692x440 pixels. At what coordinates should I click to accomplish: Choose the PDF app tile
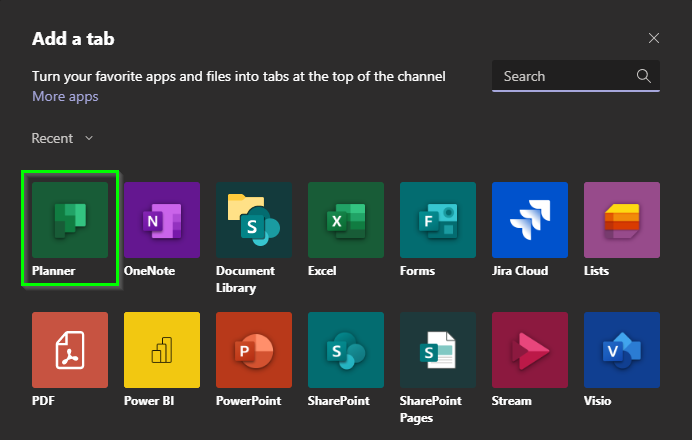(x=70, y=350)
